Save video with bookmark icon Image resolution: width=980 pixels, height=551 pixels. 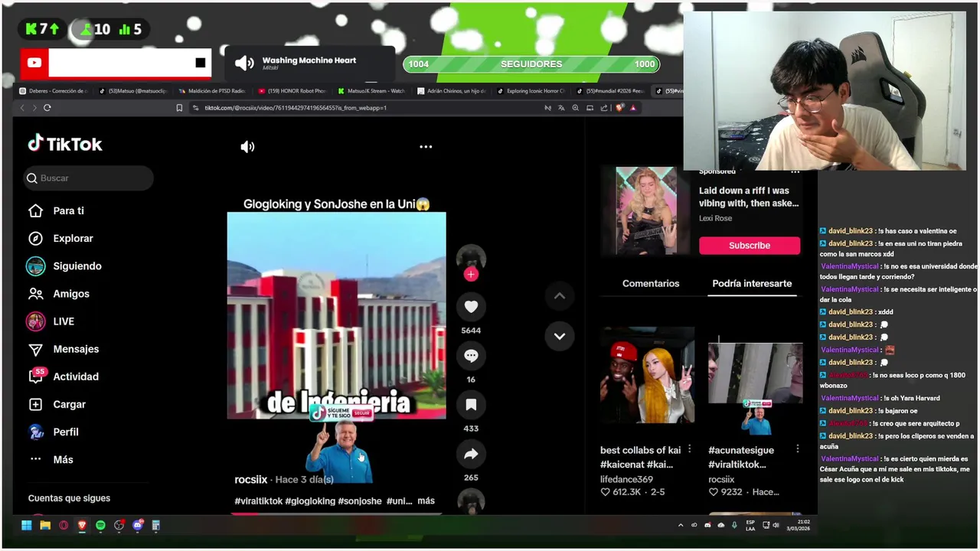click(471, 405)
